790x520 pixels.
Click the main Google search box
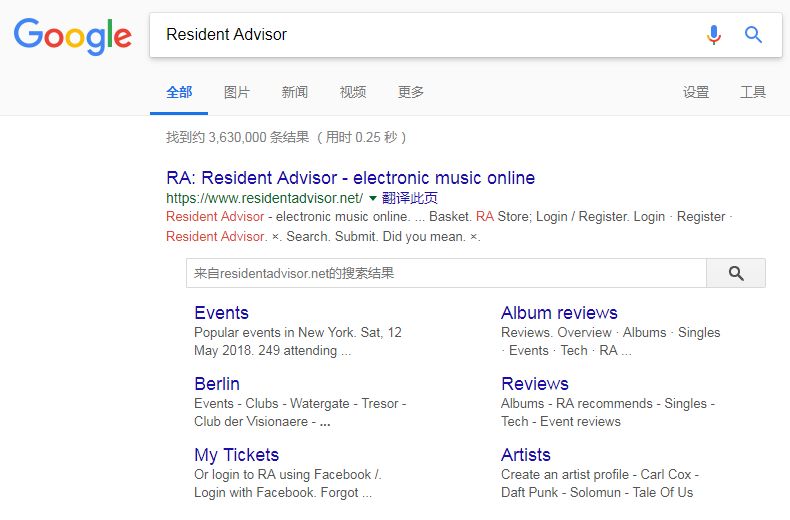420,35
